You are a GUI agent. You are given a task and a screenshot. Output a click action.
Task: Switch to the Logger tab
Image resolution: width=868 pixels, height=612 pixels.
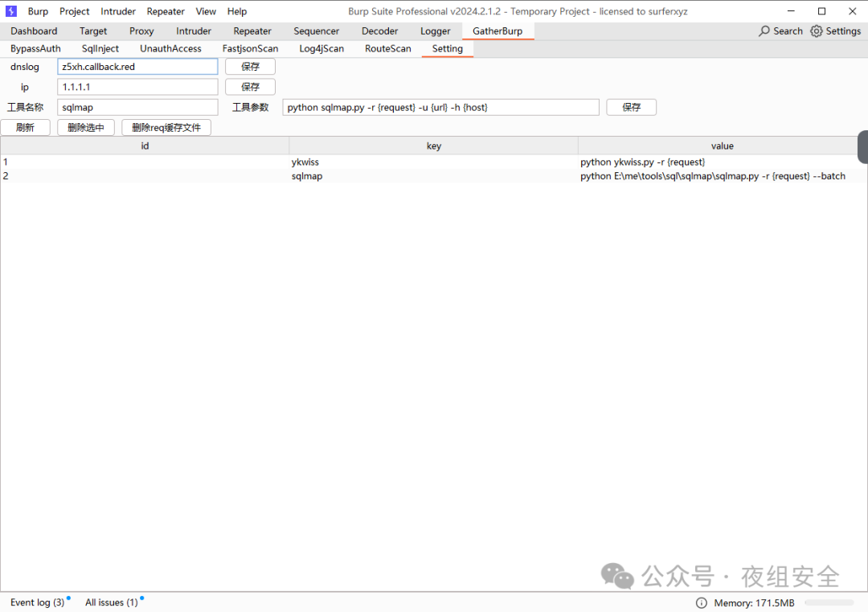click(x=435, y=31)
